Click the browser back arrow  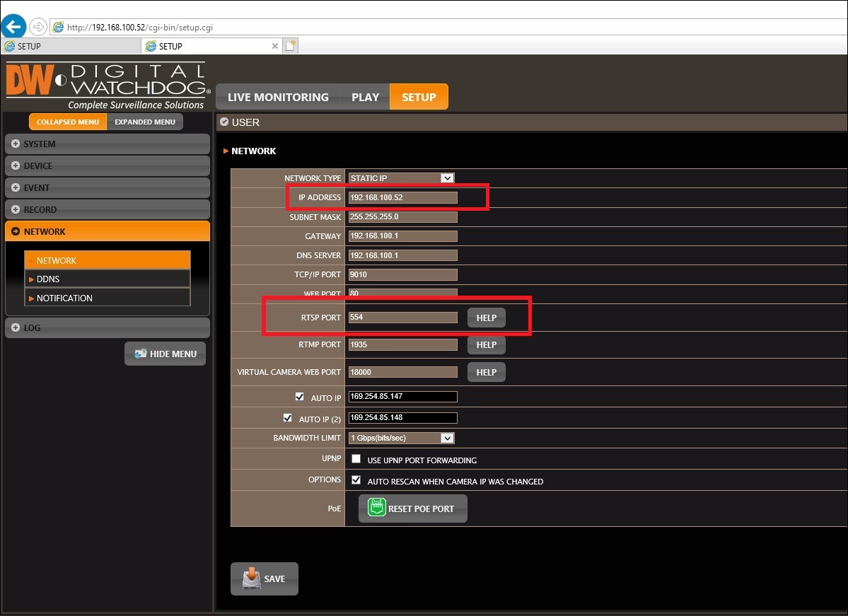click(x=13, y=25)
